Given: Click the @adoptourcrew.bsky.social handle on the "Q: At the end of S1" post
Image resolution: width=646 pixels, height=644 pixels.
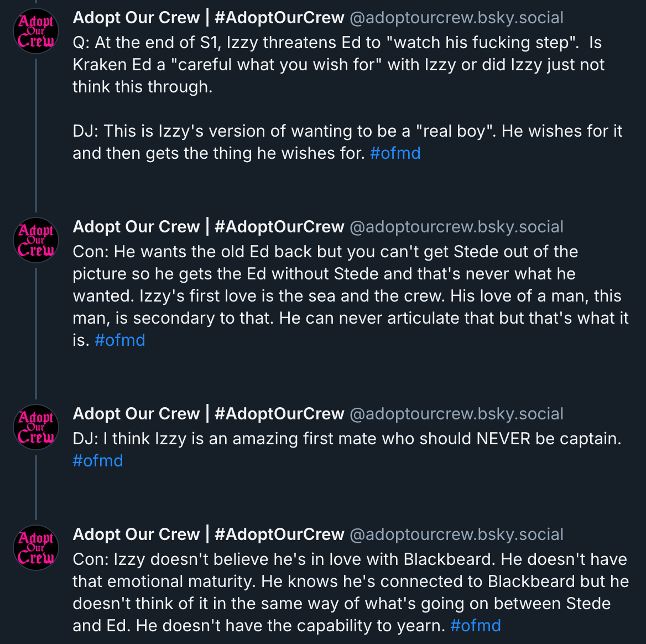Looking at the screenshot, I should click(456, 18).
